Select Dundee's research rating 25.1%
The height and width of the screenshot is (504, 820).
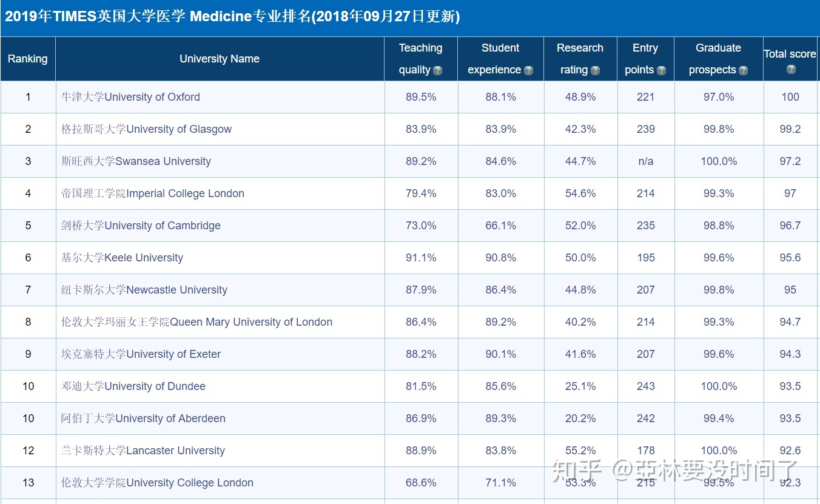[580, 386]
